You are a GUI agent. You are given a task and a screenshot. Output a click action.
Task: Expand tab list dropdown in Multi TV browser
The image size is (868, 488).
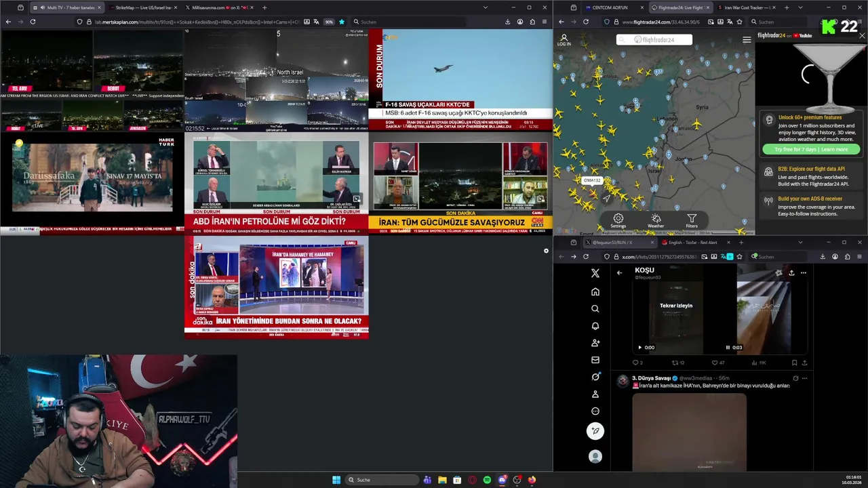[x=485, y=7]
